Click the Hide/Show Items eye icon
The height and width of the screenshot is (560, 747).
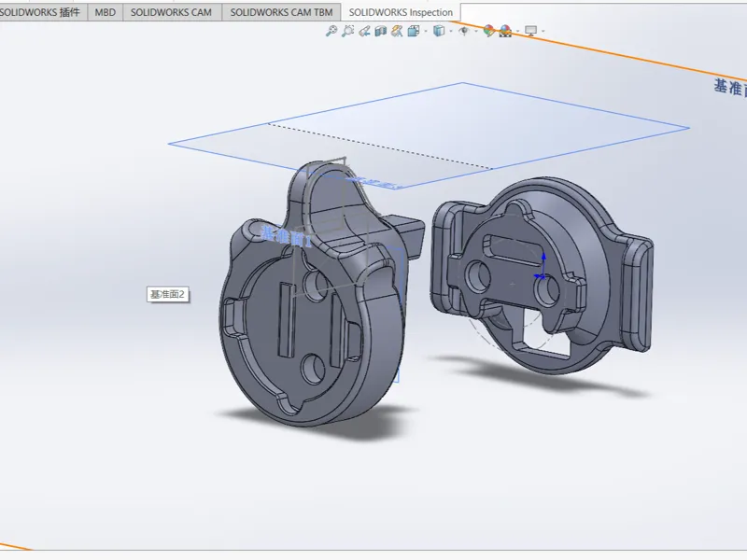[463, 31]
